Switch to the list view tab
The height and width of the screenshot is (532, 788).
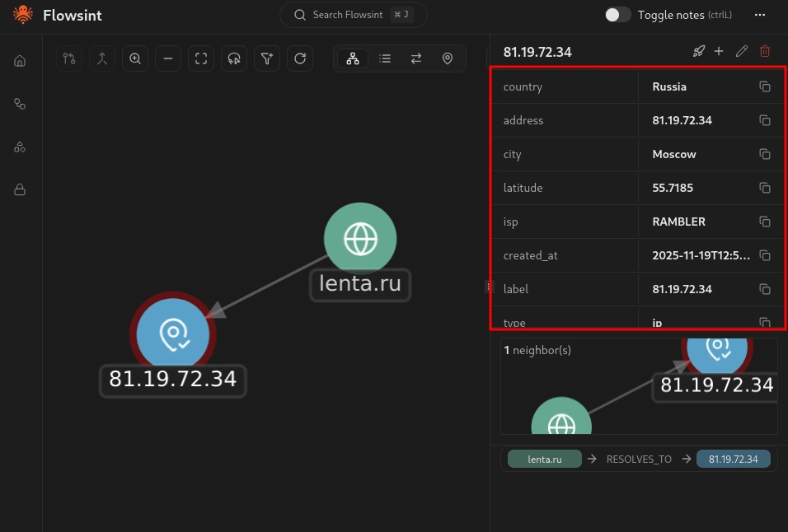(x=385, y=58)
